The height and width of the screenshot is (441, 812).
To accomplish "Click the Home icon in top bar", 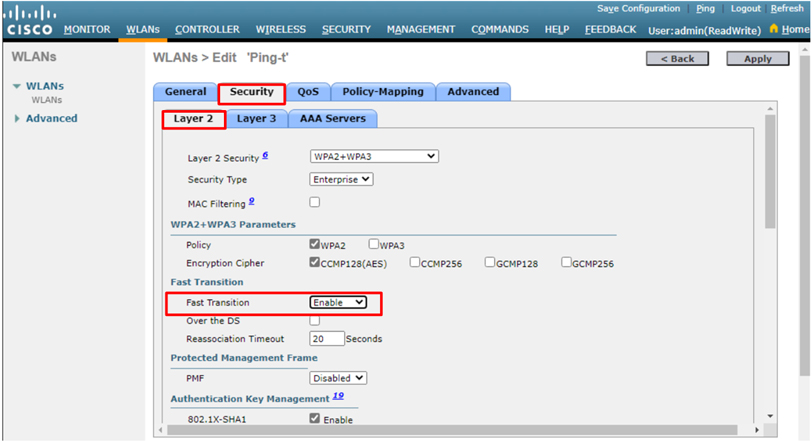I will coord(774,30).
